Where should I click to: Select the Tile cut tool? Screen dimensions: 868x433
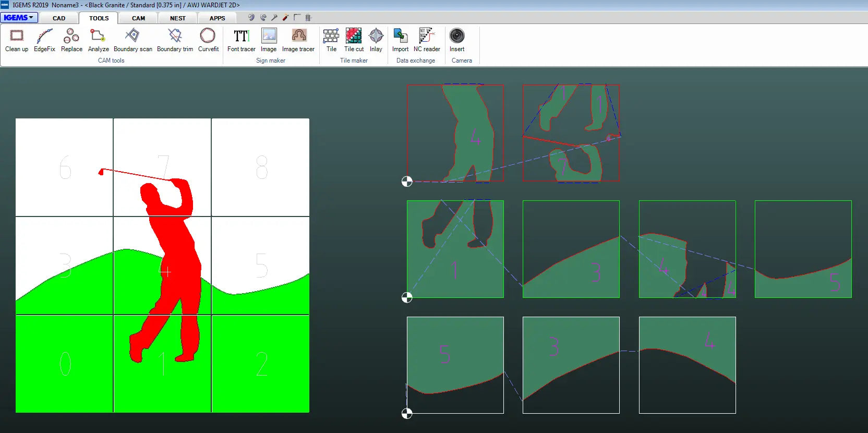tap(354, 40)
